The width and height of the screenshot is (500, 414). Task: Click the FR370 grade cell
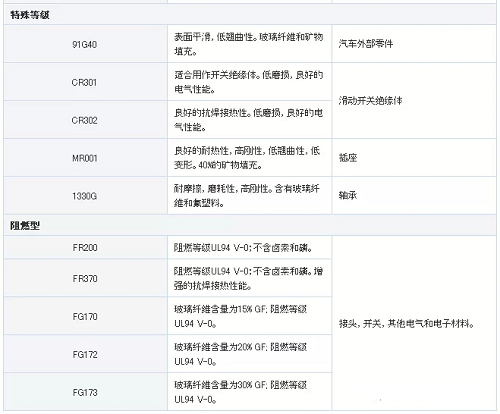pyautogui.click(x=85, y=278)
